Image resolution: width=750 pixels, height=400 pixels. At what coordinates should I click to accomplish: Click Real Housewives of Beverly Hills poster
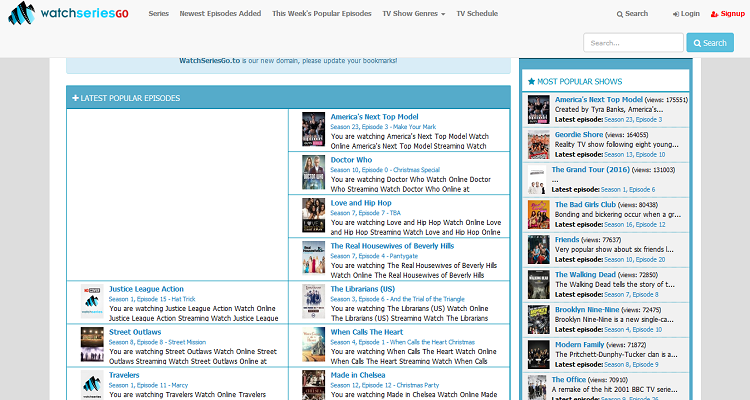[313, 258]
